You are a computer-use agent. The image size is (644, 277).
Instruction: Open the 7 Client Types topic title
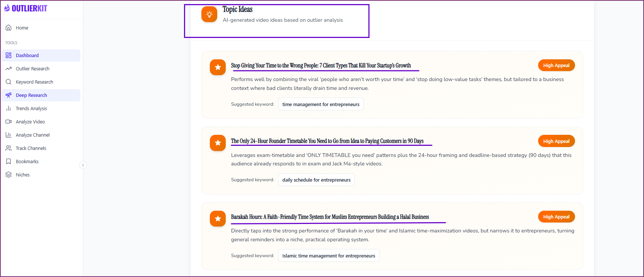click(x=321, y=66)
